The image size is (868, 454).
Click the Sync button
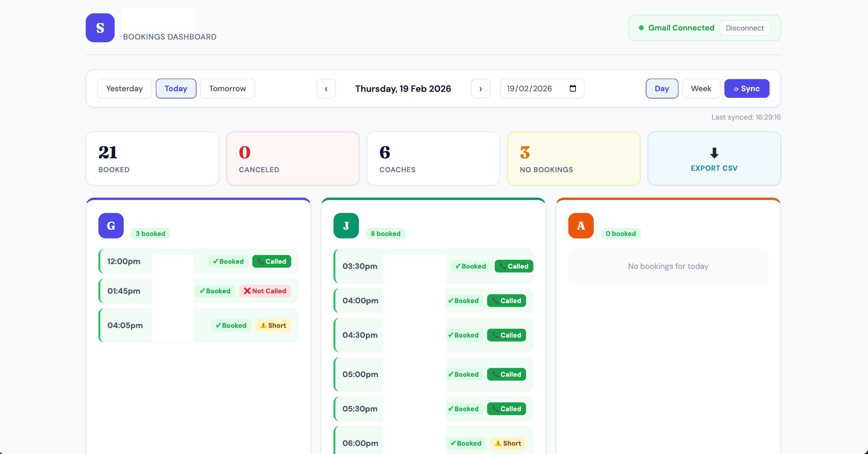(x=746, y=88)
